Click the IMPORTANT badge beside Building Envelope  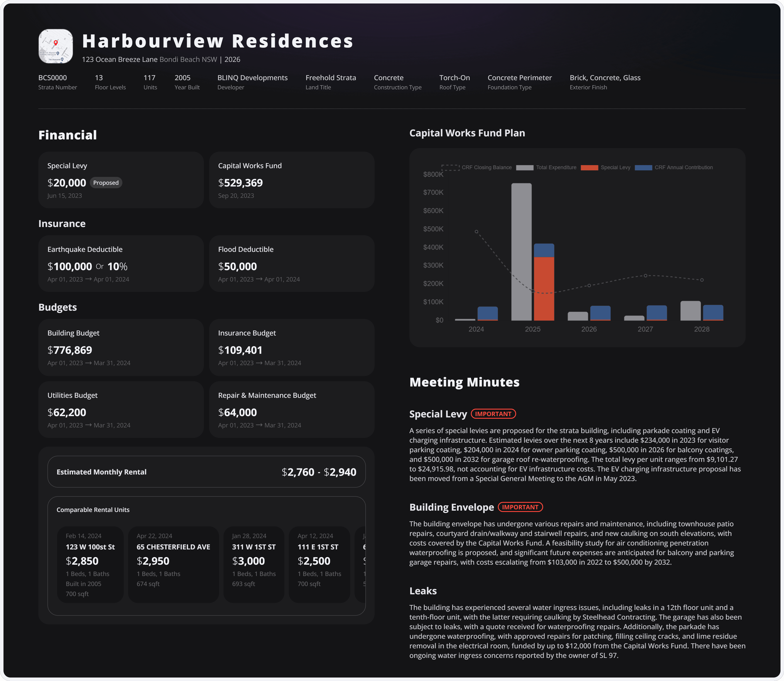point(520,507)
